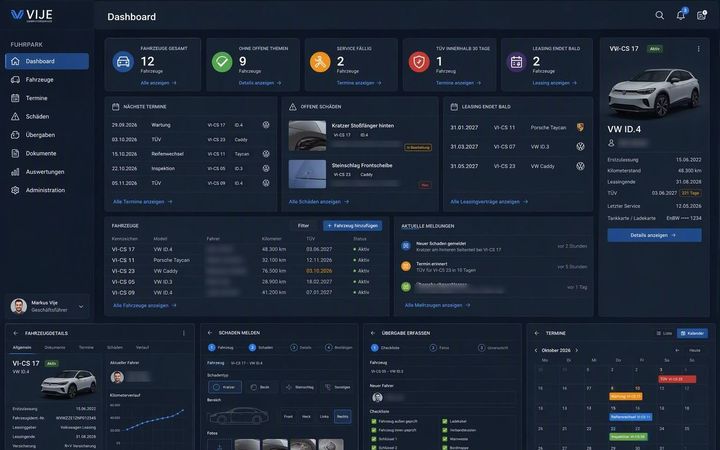The image size is (720, 450).
Task: Switch to Kalender view in Termine
Action: (692, 333)
